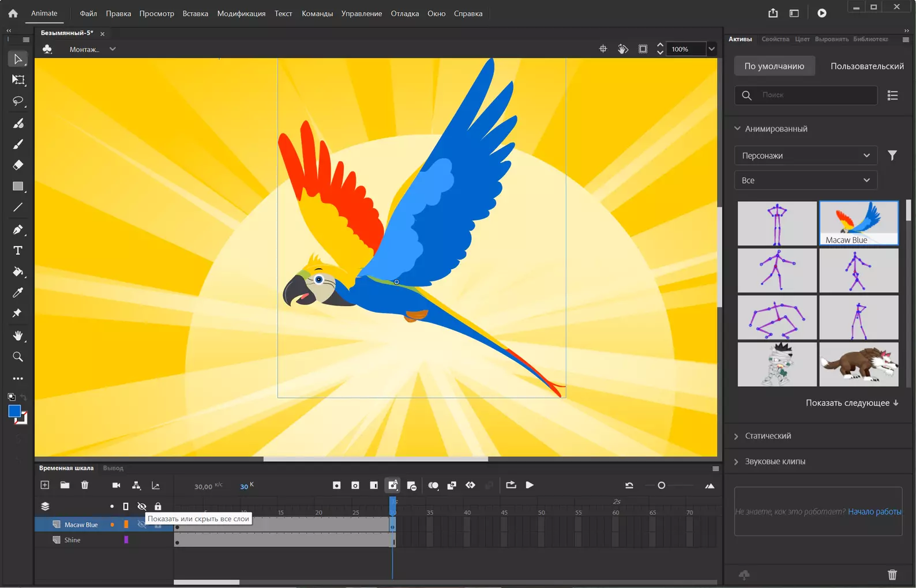Image resolution: width=916 pixels, height=588 pixels.
Task: Select the wolf character thumbnail
Action: 859,364
